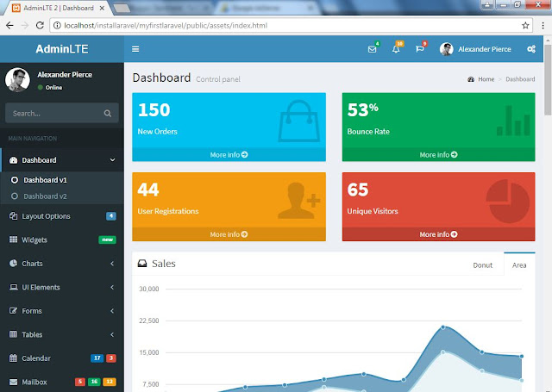552x392 pixels.
Task: Click the Charts pie icon in sidebar
Action: (14, 264)
